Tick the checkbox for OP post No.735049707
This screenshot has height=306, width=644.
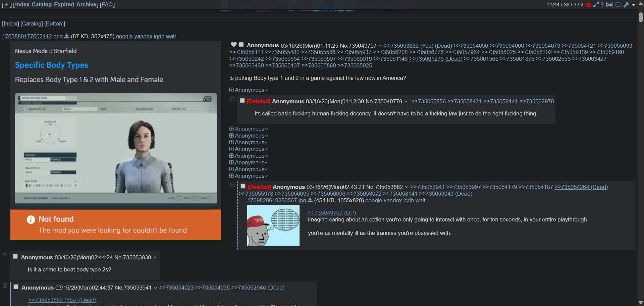coord(241,45)
